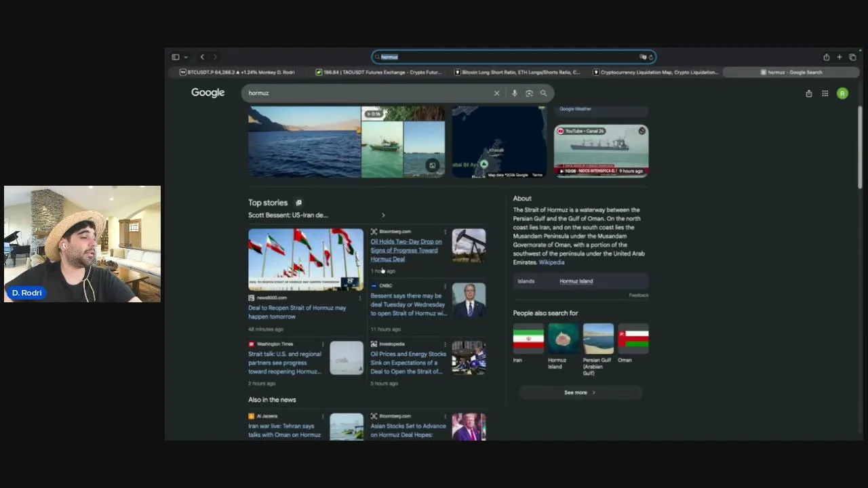Screen dimensions: 868x488
Task: Reload the page from the address bar
Action: 651,57
